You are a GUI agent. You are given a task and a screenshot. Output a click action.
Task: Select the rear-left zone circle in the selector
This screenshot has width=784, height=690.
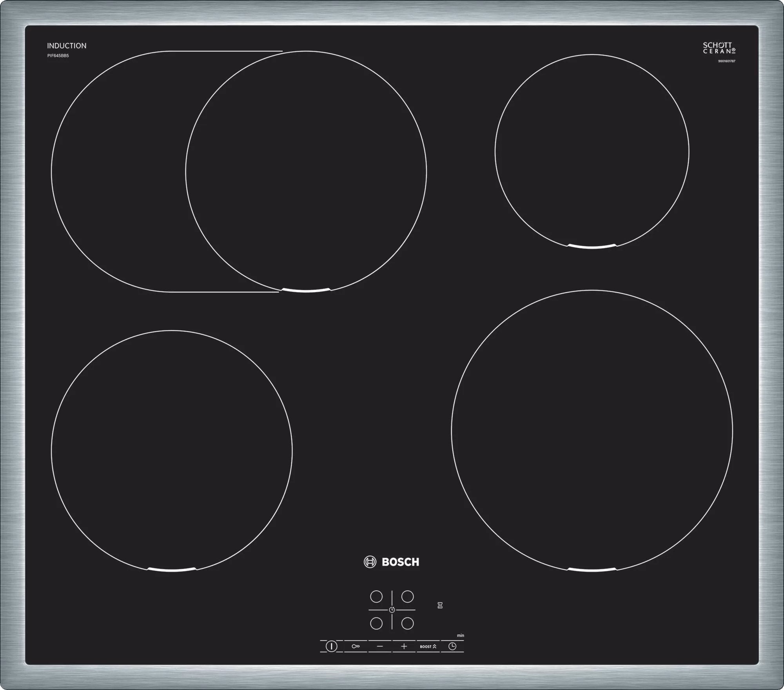click(376, 596)
